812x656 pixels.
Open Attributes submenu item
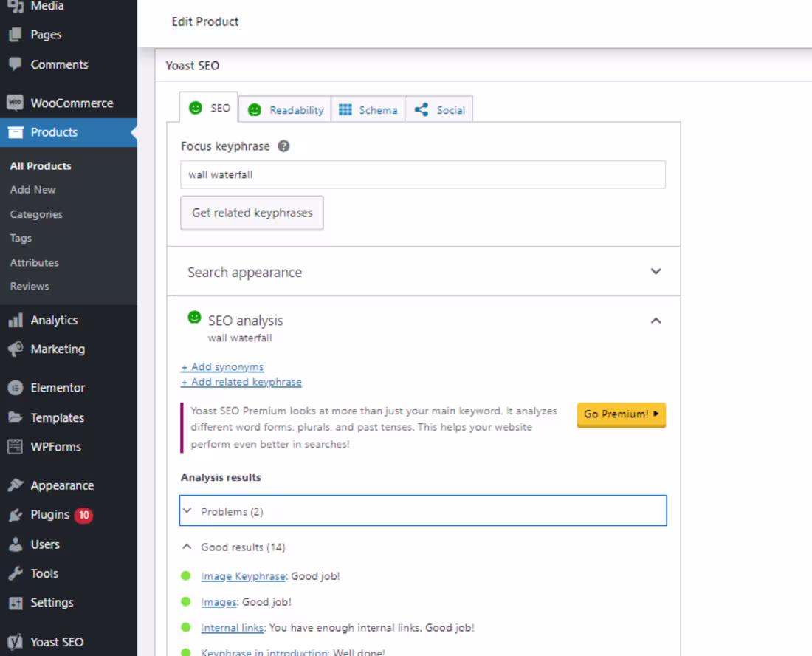pyautogui.click(x=34, y=262)
